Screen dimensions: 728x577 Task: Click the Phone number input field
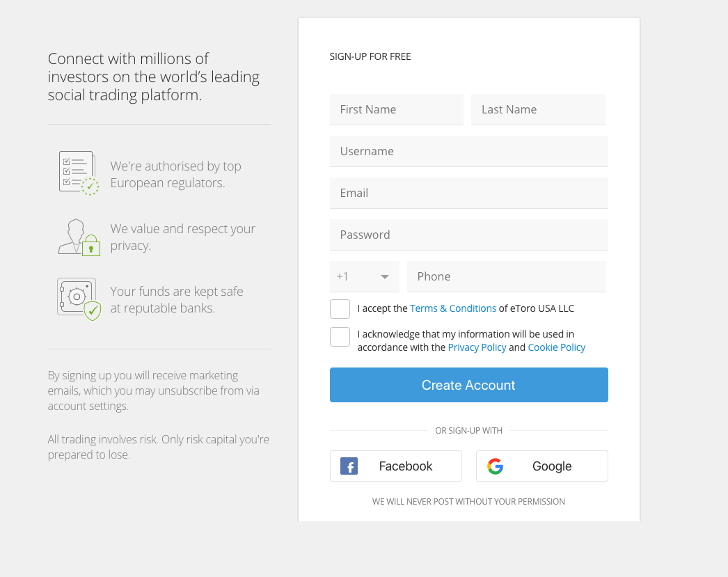(506, 276)
